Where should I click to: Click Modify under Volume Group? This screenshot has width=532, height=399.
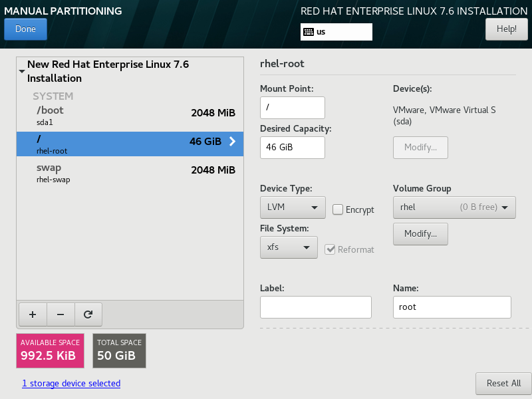420,234
